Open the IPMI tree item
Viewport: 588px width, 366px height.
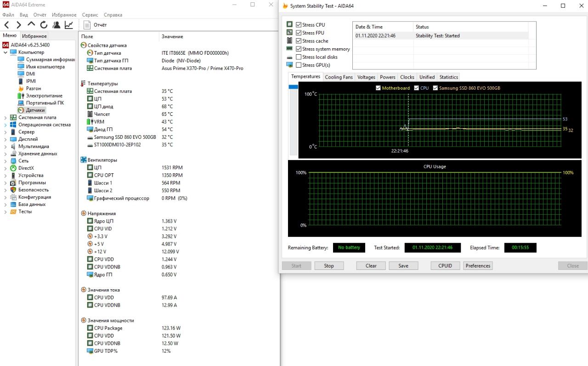click(31, 81)
